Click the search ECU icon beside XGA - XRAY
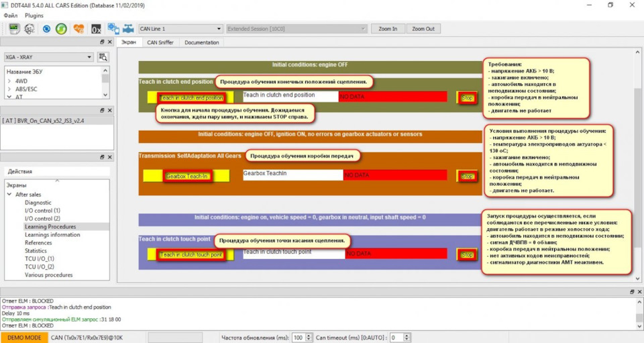This screenshot has width=644, height=343. [x=103, y=57]
